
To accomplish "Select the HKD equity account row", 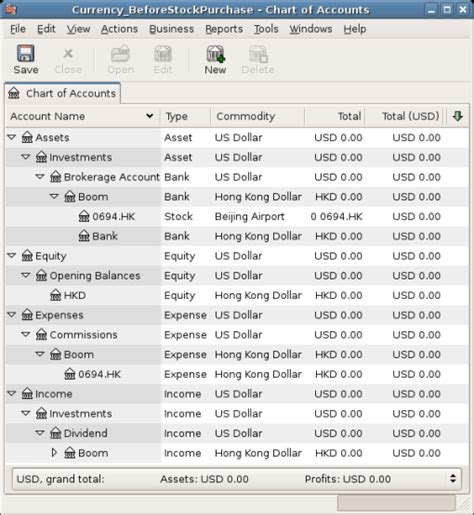I will pyautogui.click(x=237, y=295).
